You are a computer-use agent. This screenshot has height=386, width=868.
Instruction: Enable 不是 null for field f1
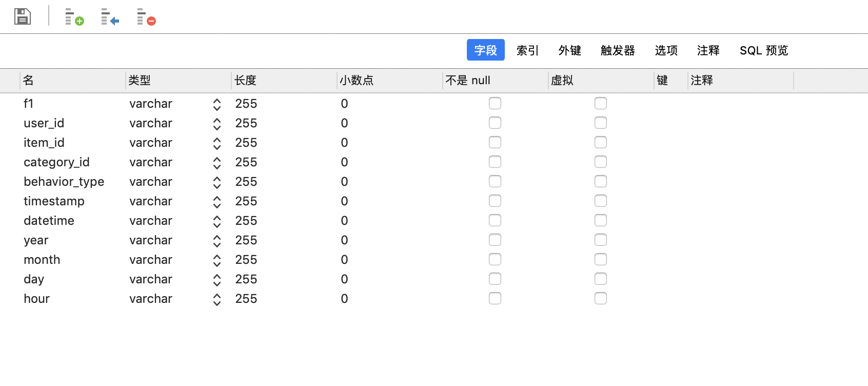point(495,103)
